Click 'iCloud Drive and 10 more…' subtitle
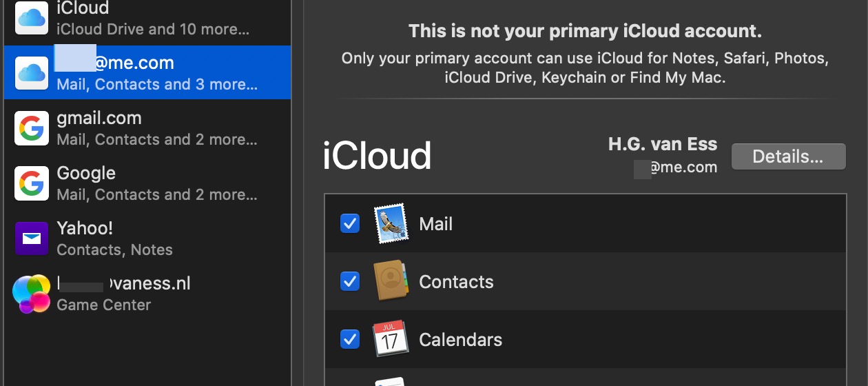 coord(153,29)
